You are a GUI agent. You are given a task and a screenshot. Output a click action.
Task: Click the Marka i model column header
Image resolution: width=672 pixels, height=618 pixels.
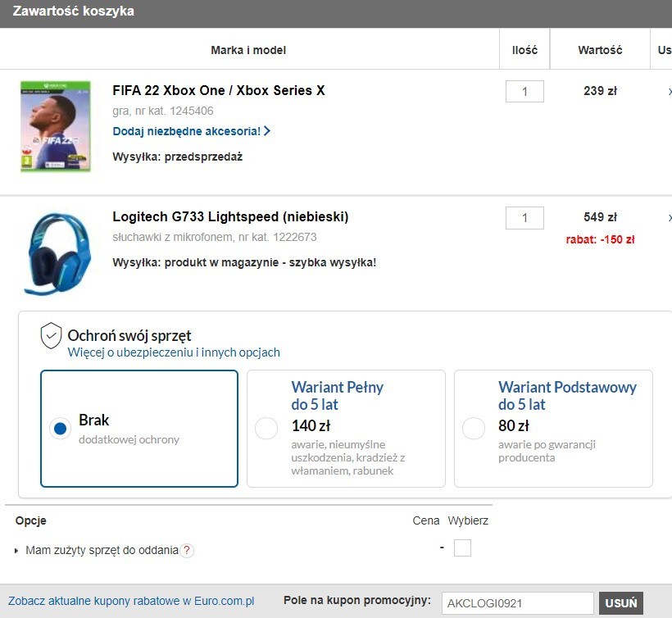click(x=248, y=50)
